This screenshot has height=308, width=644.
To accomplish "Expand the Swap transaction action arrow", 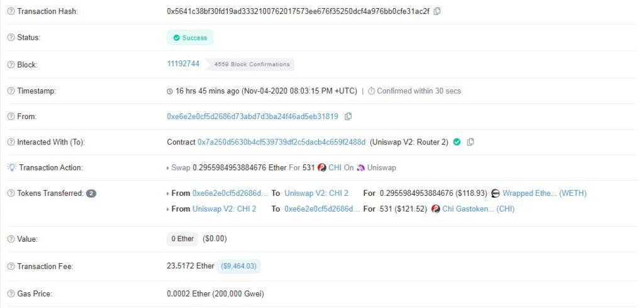I will (168, 168).
